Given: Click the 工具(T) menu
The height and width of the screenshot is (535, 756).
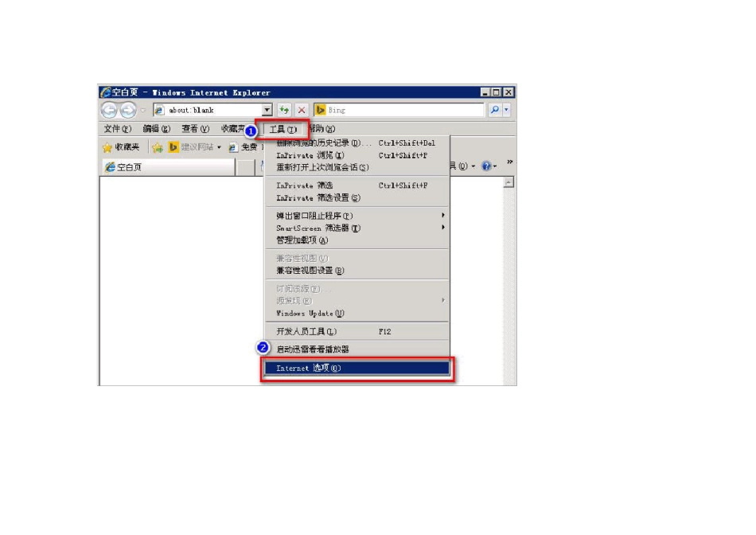Looking at the screenshot, I should tap(283, 129).
